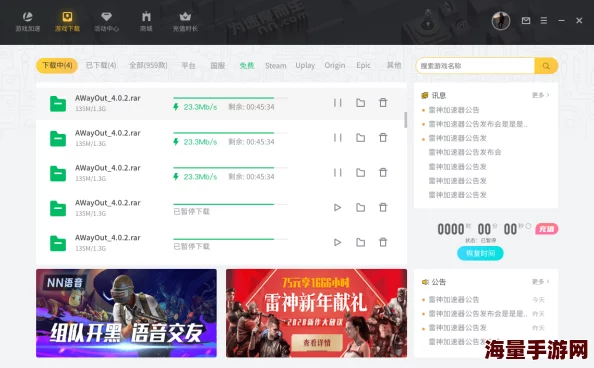Open 雷神加速器公告发布会是是是.. dated 昨天 in 公告

(x=478, y=314)
